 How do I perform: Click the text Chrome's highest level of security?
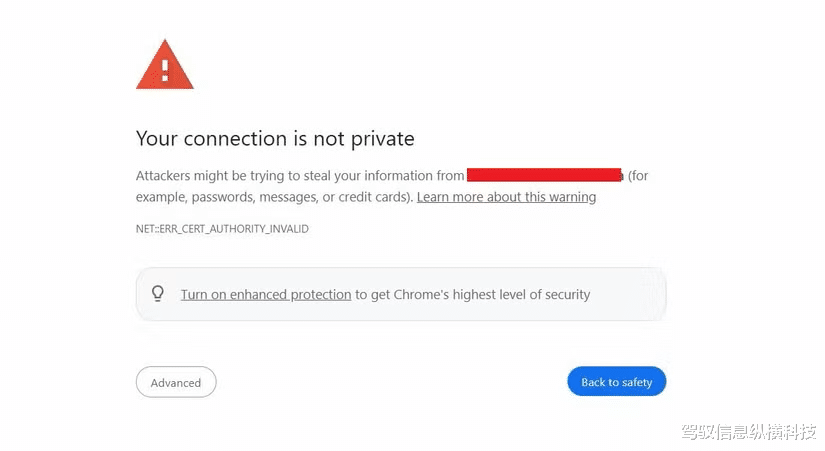(x=491, y=294)
